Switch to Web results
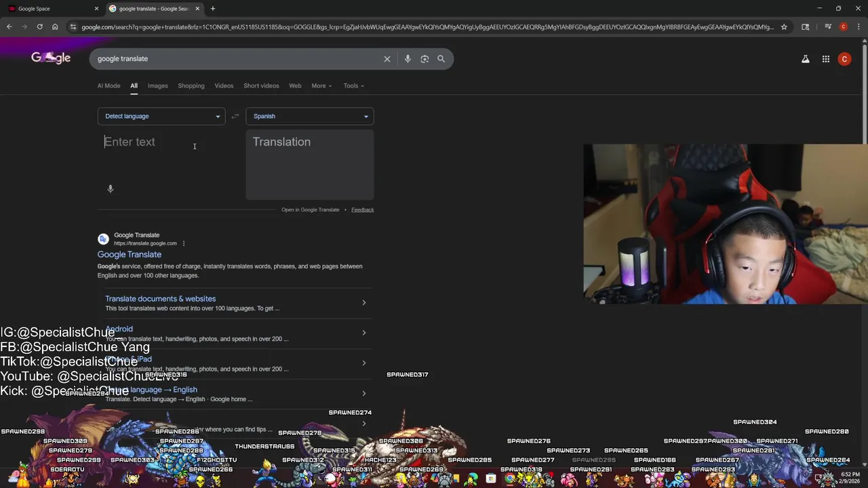868x488 pixels. click(295, 86)
